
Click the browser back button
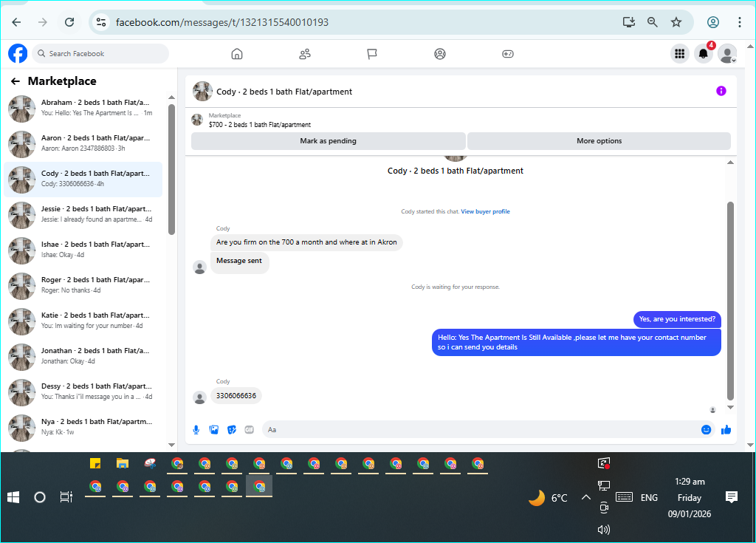click(16, 22)
